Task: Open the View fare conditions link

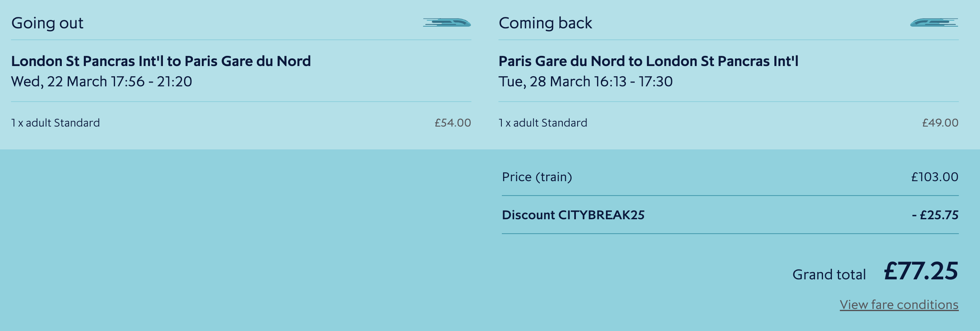Action: click(x=899, y=305)
